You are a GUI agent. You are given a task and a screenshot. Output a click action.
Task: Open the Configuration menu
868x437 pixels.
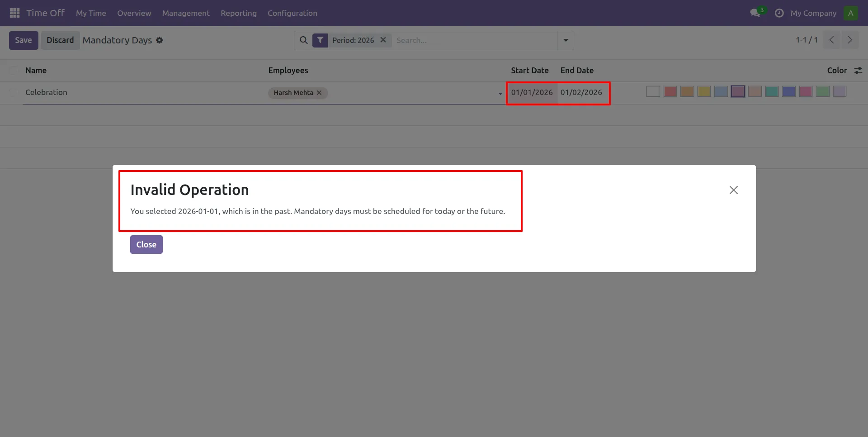pos(292,13)
